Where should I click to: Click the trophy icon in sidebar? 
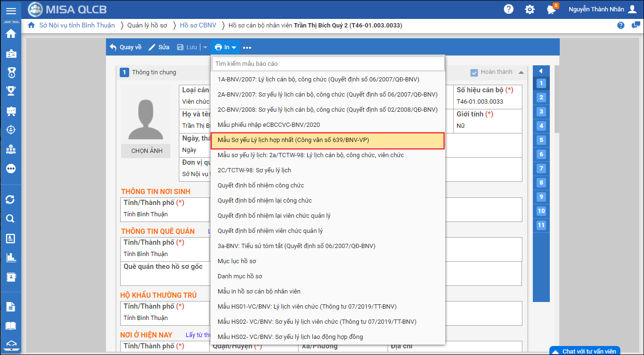pos(10,91)
